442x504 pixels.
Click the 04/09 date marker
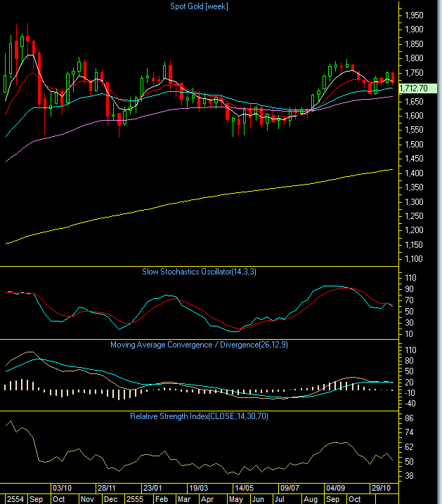[x=334, y=488]
